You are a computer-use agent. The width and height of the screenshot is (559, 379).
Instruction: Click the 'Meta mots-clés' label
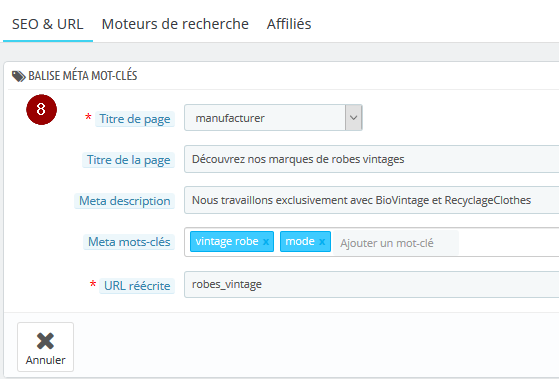(x=129, y=242)
